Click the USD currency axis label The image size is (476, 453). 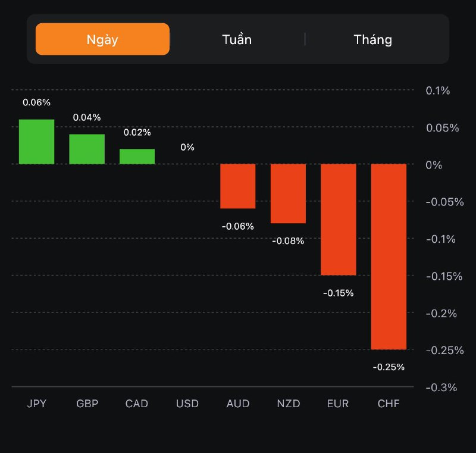click(x=187, y=404)
